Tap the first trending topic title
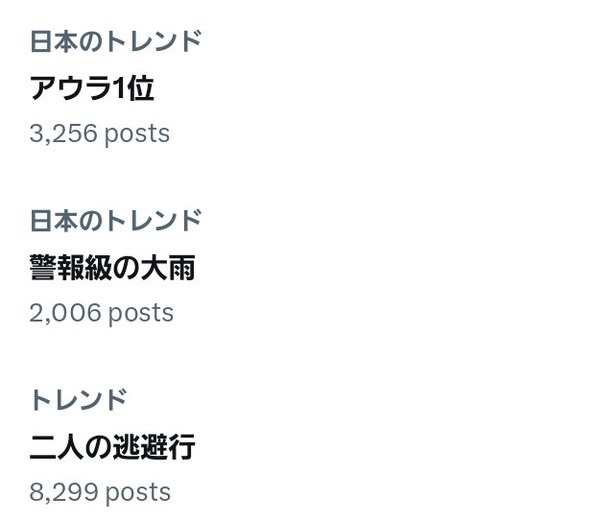 pyautogui.click(x=92, y=89)
